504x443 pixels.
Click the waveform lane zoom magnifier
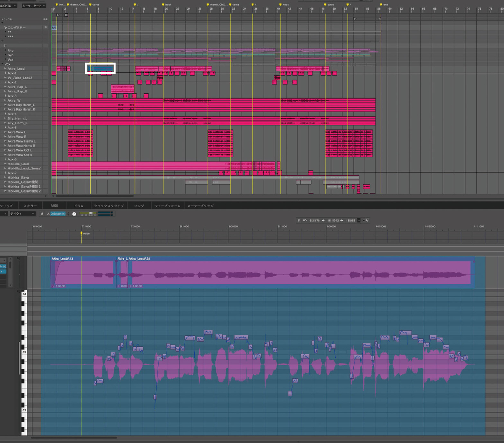pos(18,259)
